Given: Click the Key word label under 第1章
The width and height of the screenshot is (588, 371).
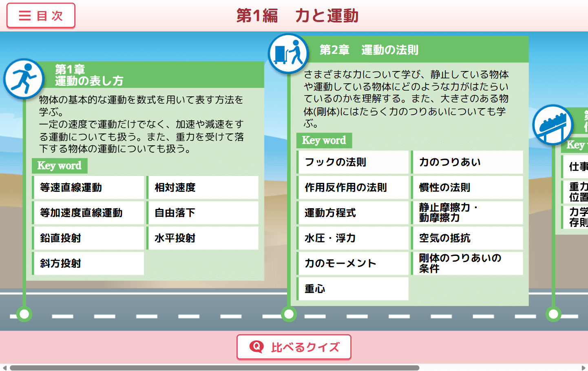Looking at the screenshot, I should pyautogui.click(x=60, y=166).
